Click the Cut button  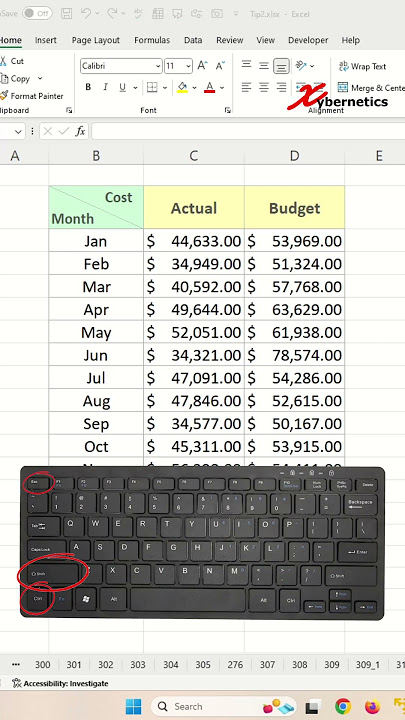click(x=12, y=61)
